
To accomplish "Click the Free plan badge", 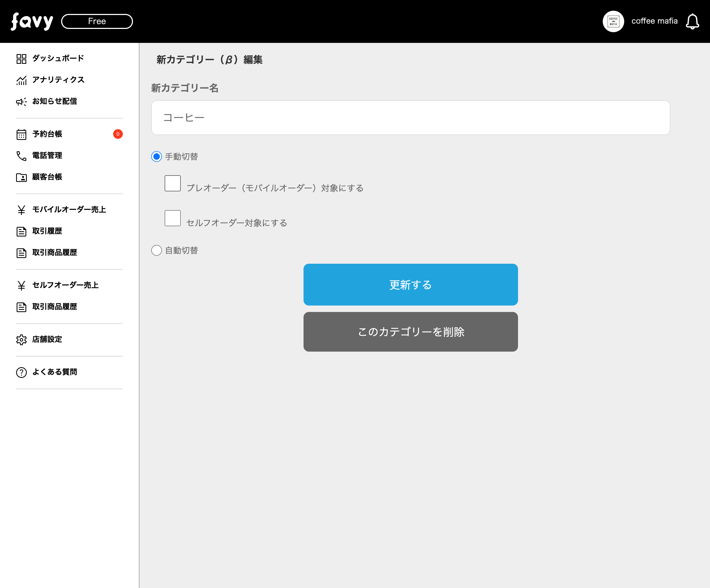I will point(97,22).
